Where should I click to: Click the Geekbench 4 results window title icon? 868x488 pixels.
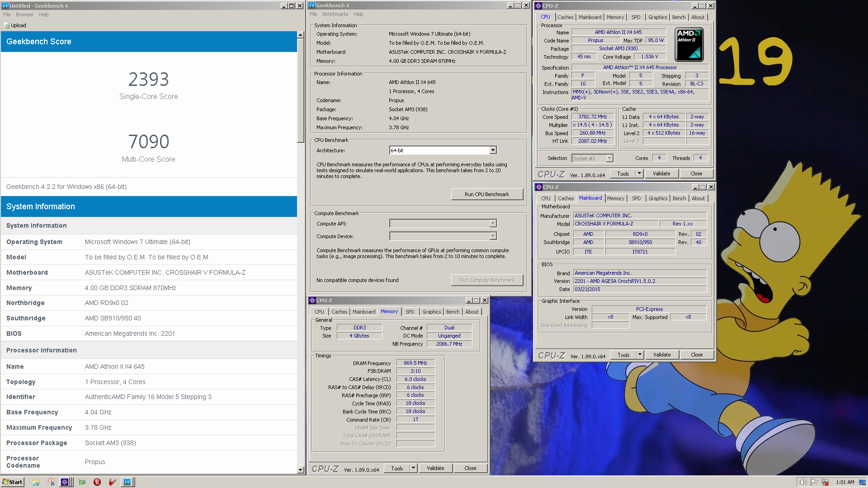point(5,6)
